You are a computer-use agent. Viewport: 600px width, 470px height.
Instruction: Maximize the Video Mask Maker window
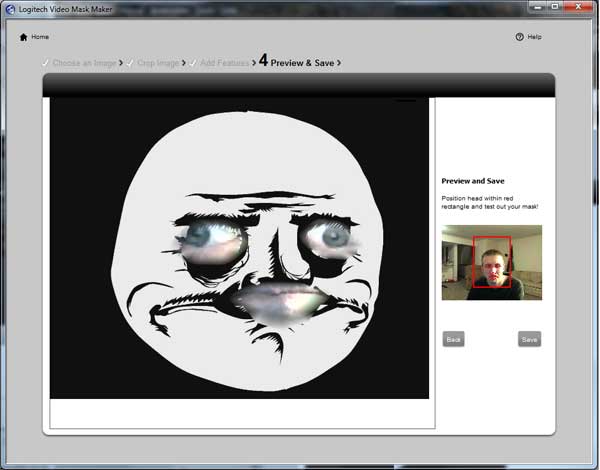[x=555, y=7]
